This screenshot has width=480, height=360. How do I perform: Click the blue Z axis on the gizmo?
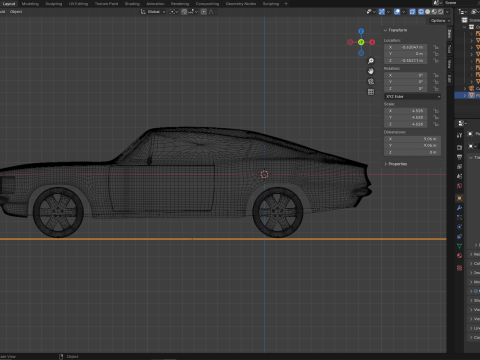coord(361,31)
